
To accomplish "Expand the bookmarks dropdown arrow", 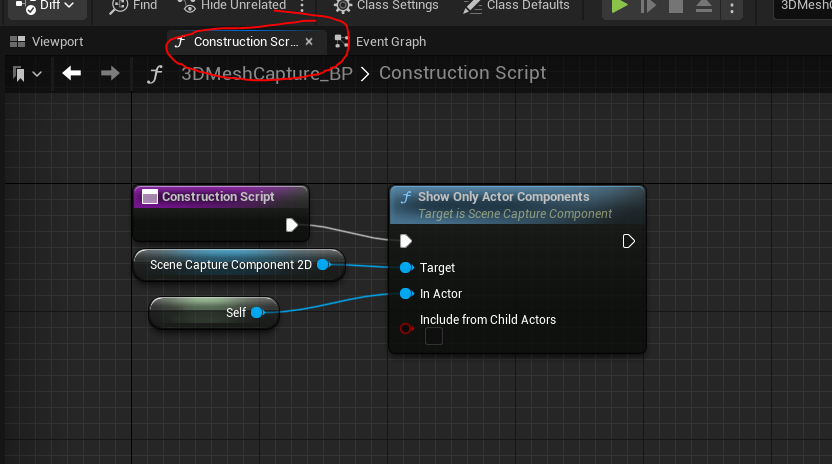I will (x=37, y=74).
